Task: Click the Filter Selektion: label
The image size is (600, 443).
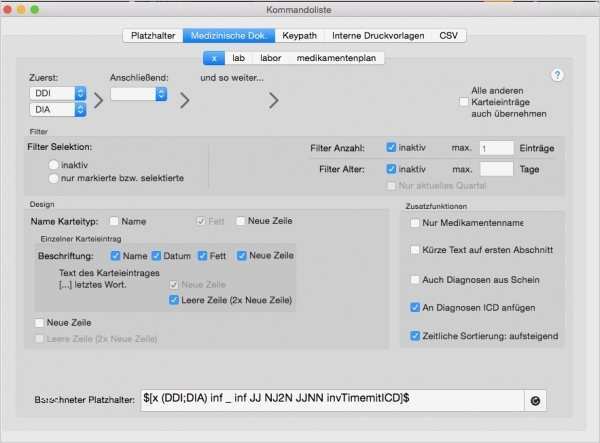Action: coord(60,147)
